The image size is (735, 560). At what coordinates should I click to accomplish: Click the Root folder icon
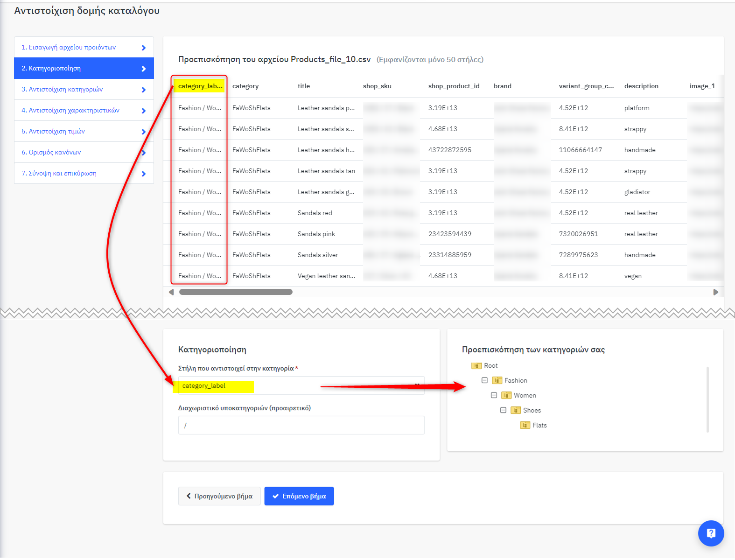coord(476,366)
